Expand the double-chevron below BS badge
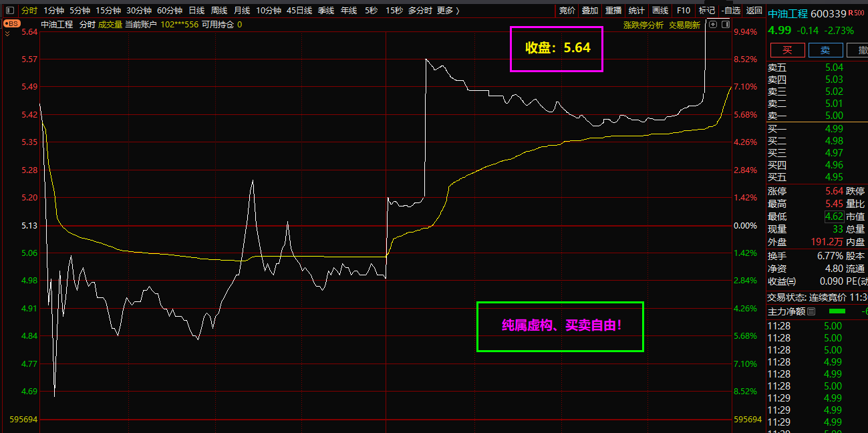The image size is (868, 433). (7, 32)
